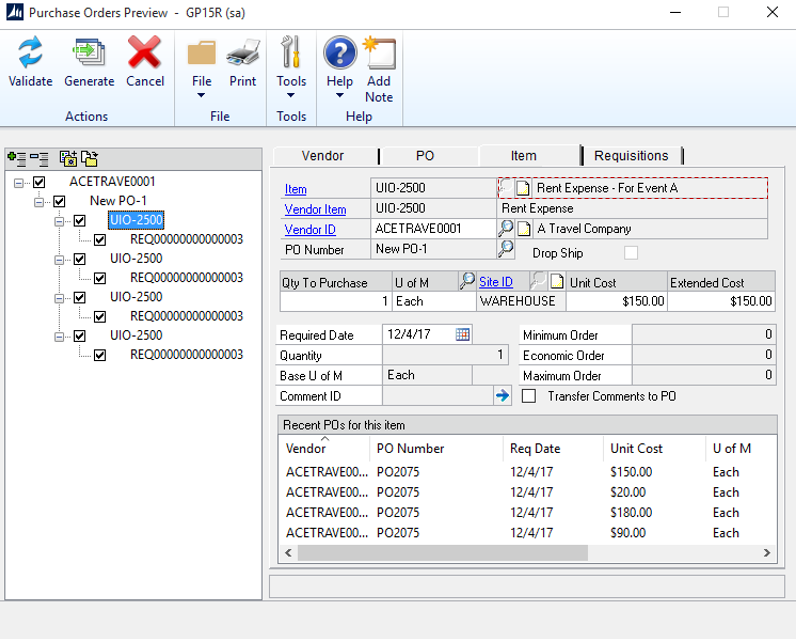
Task: Open the Tools wrench icon
Action: click(291, 52)
